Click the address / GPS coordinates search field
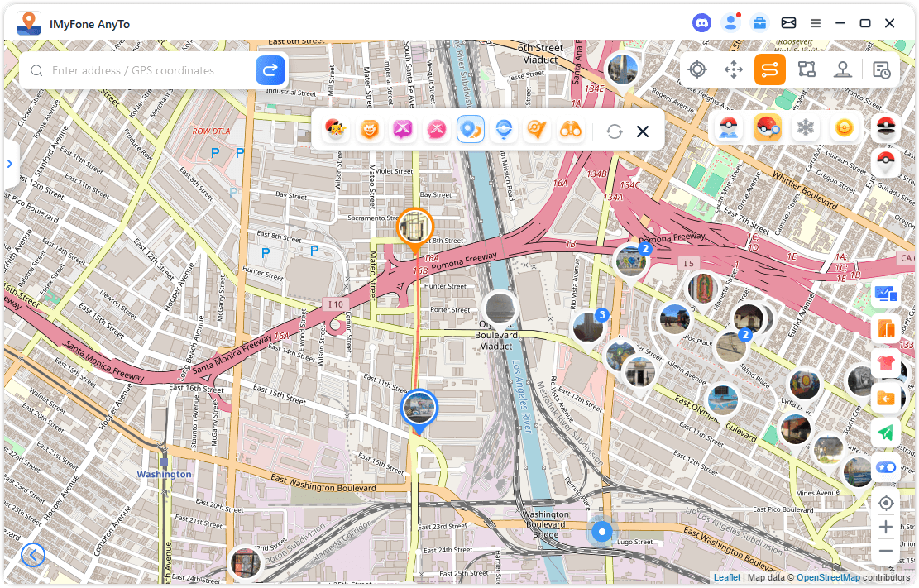Image resolution: width=919 pixels, height=588 pixels. [x=149, y=71]
